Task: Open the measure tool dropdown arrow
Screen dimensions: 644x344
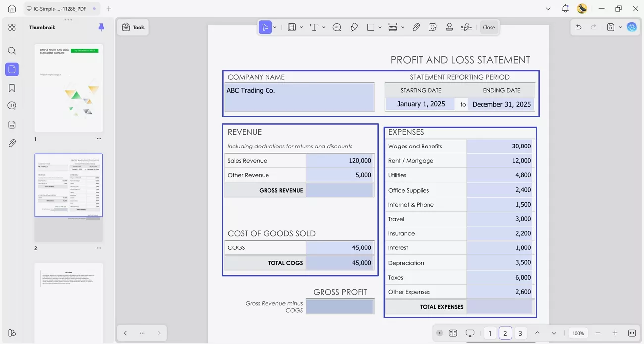Action: [402, 27]
